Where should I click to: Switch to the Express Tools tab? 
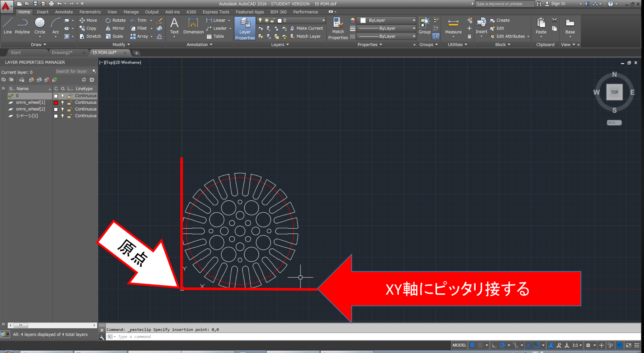point(216,12)
